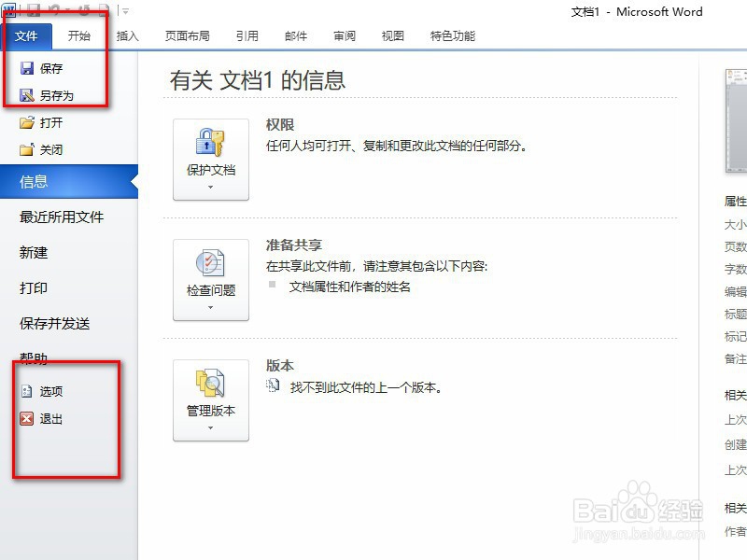Select 帮助 (Help) in the sidebar
The height and width of the screenshot is (560, 747).
tap(34, 358)
